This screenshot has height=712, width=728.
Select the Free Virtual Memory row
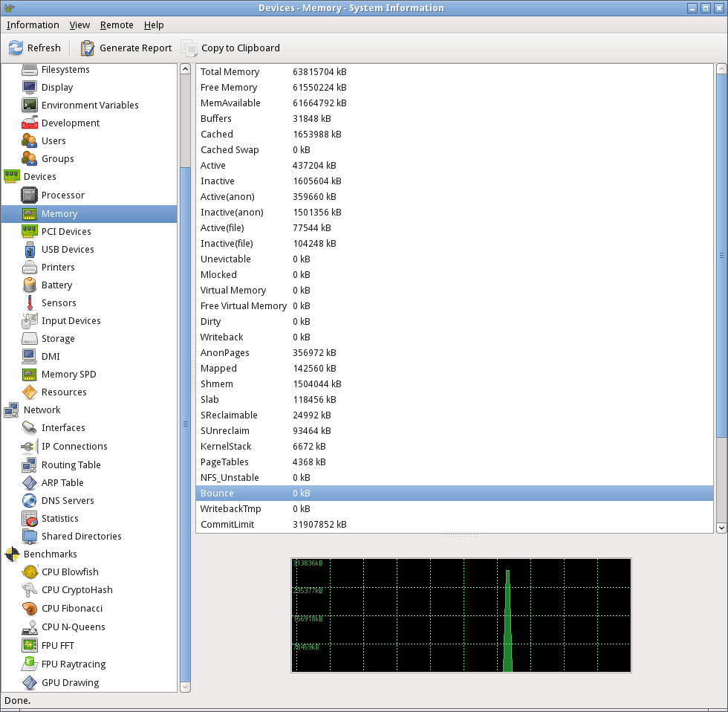455,306
